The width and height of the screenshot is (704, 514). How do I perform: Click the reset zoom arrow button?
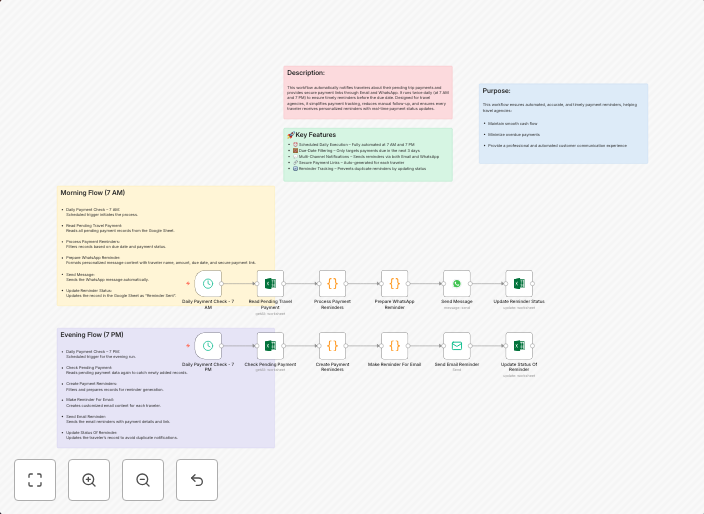[197, 480]
